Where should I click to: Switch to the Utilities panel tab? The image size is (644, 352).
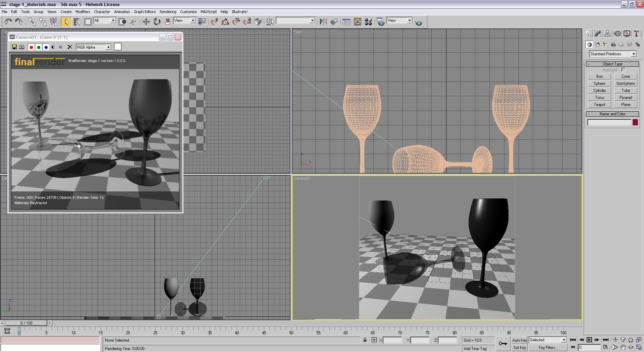click(636, 34)
